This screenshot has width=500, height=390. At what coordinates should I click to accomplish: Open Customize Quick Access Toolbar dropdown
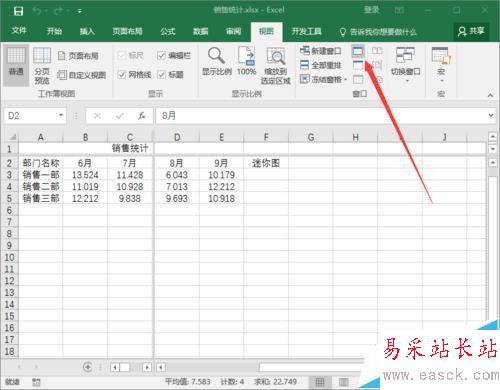[x=80, y=11]
